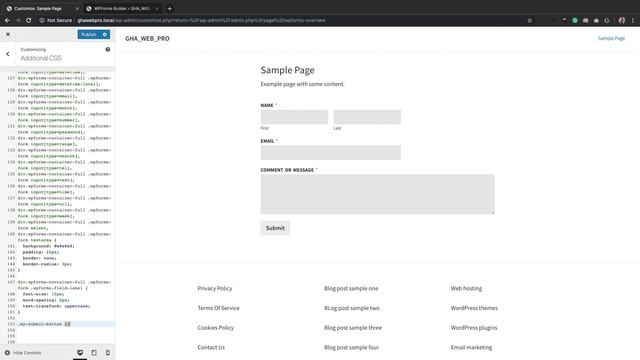This screenshot has width=640, height=360.
Task: Open the Privacy Policy footer link
Action: click(215, 288)
